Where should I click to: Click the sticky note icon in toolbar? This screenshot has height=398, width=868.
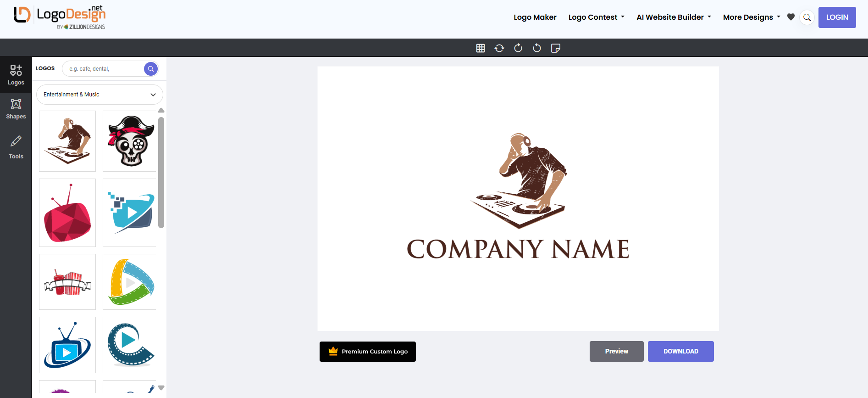coord(556,48)
